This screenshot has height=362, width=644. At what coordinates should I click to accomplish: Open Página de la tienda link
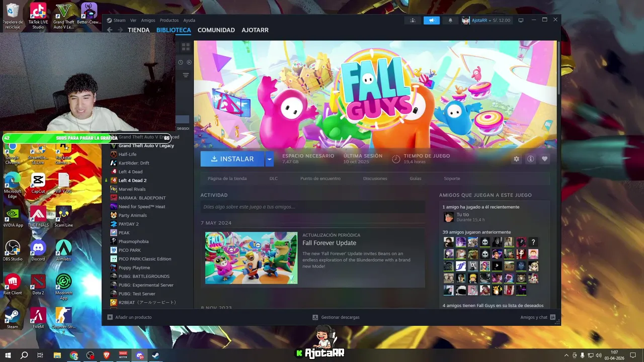coord(227,178)
